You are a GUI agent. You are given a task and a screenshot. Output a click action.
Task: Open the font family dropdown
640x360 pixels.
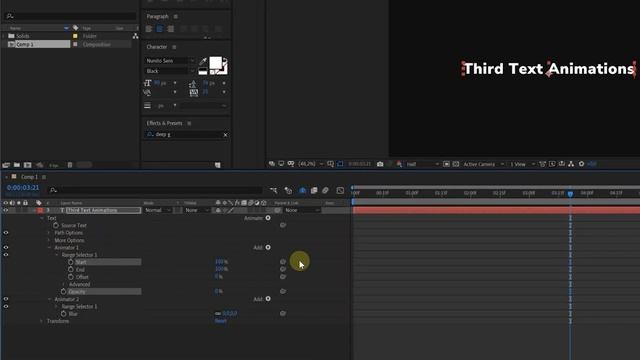(170, 60)
